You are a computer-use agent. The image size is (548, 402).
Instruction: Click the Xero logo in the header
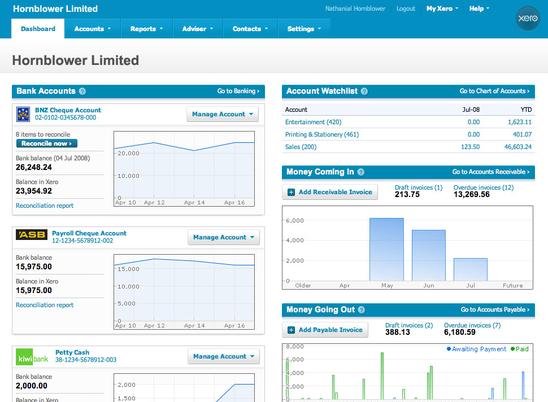(x=528, y=18)
